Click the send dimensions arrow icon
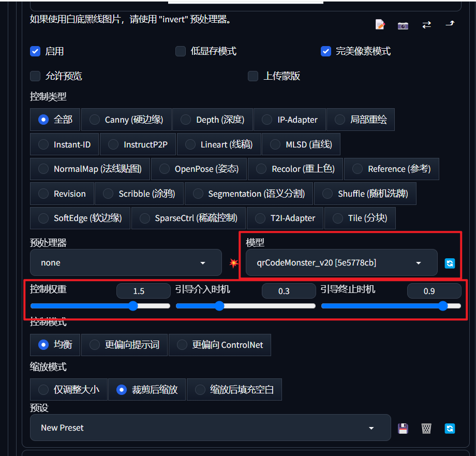The height and width of the screenshot is (456, 476). point(449,24)
